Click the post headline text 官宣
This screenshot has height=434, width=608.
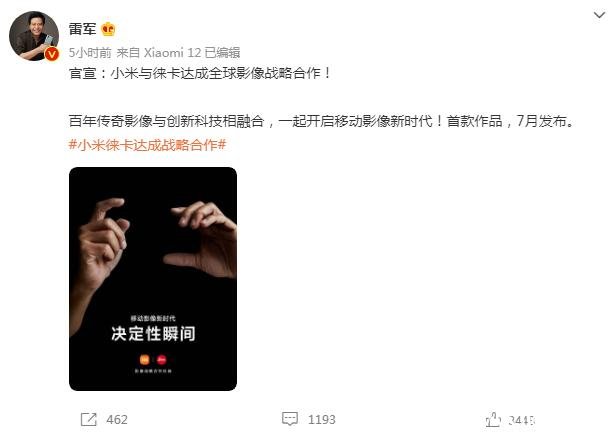(82, 73)
